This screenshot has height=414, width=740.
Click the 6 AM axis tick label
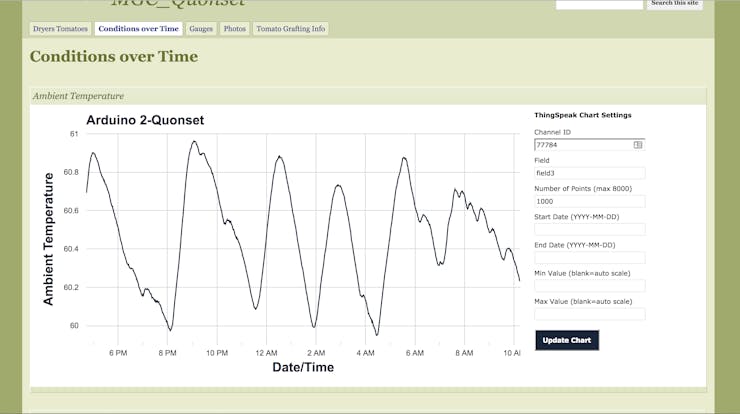[415, 353]
